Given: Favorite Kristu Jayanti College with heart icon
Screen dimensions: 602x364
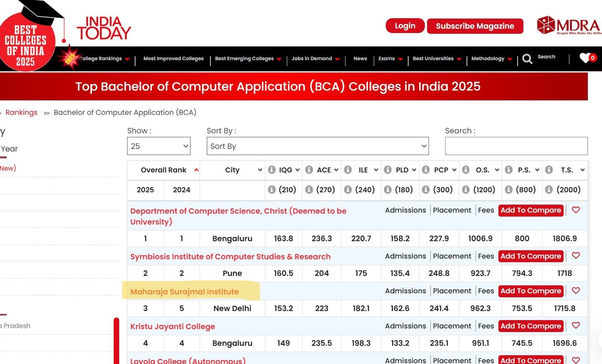Looking at the screenshot, I should (x=576, y=326).
